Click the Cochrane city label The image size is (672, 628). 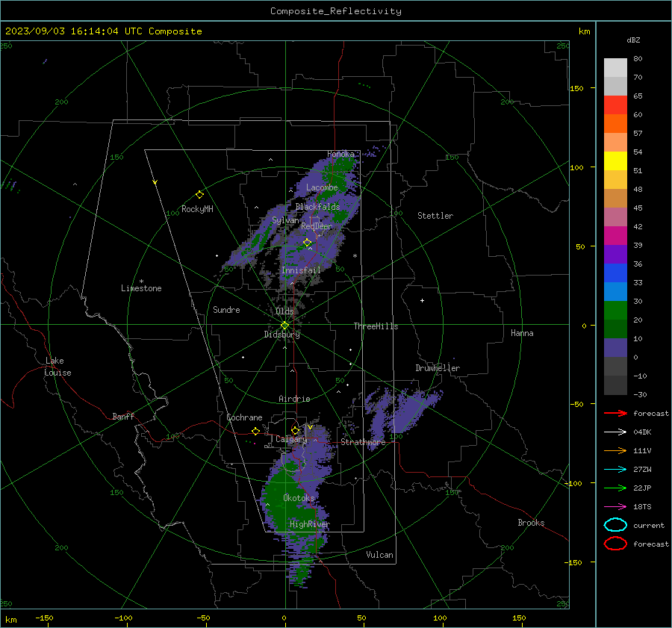[244, 417]
